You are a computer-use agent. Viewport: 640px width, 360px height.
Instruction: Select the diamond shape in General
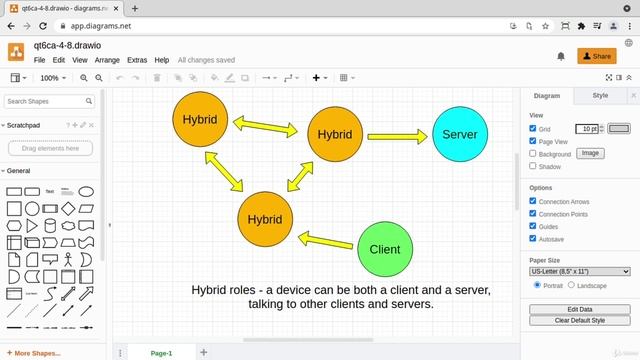[x=68, y=209]
